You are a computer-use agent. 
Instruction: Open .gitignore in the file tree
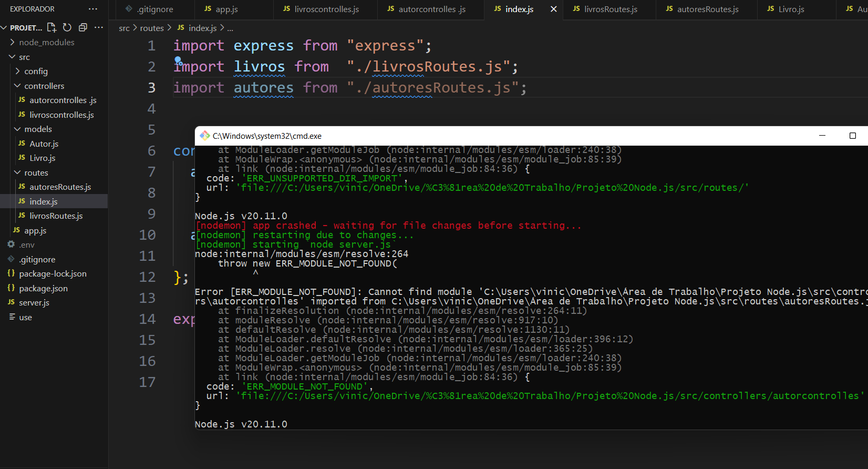click(54, 259)
